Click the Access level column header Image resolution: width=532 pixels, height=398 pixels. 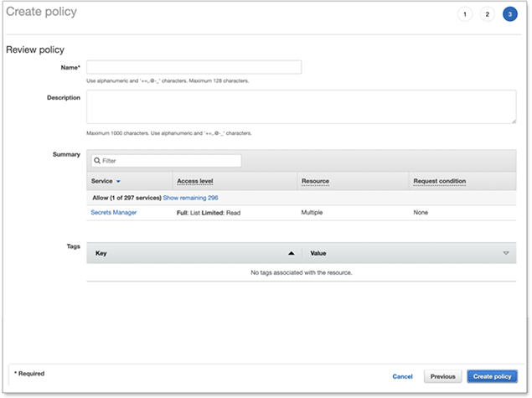point(195,181)
